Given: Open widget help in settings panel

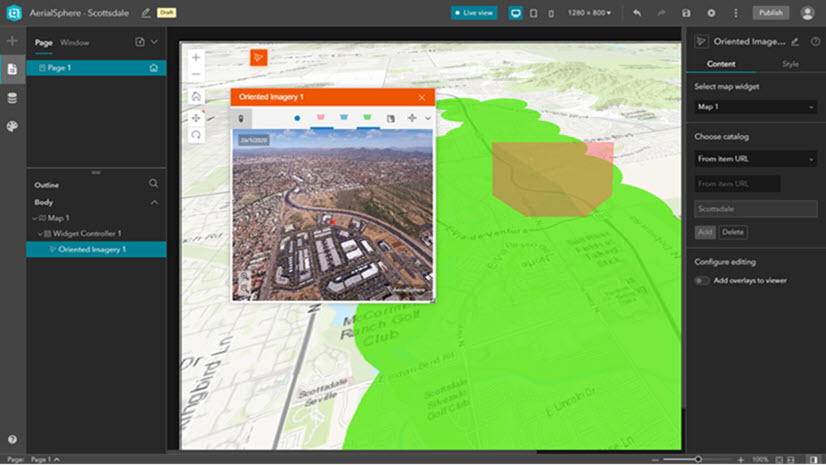Looking at the screenshot, I should 815,42.
